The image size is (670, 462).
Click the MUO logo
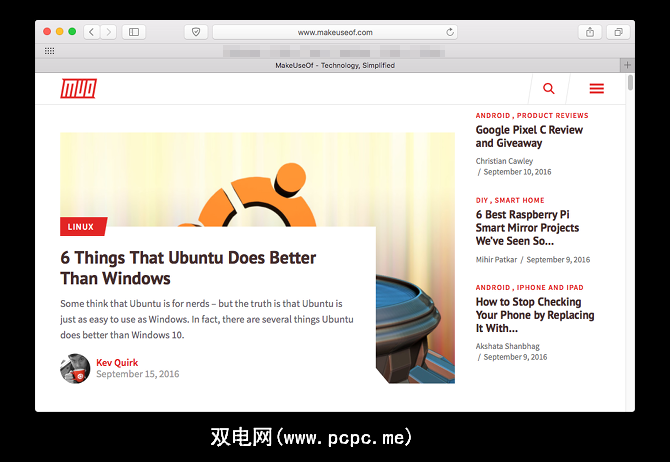pyautogui.click(x=78, y=88)
